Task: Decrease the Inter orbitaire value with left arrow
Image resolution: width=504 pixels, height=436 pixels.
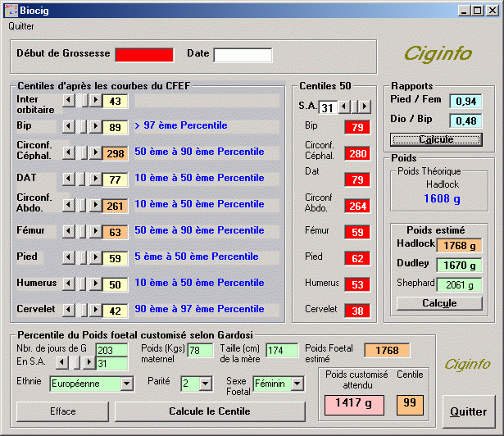Action: pos(69,101)
